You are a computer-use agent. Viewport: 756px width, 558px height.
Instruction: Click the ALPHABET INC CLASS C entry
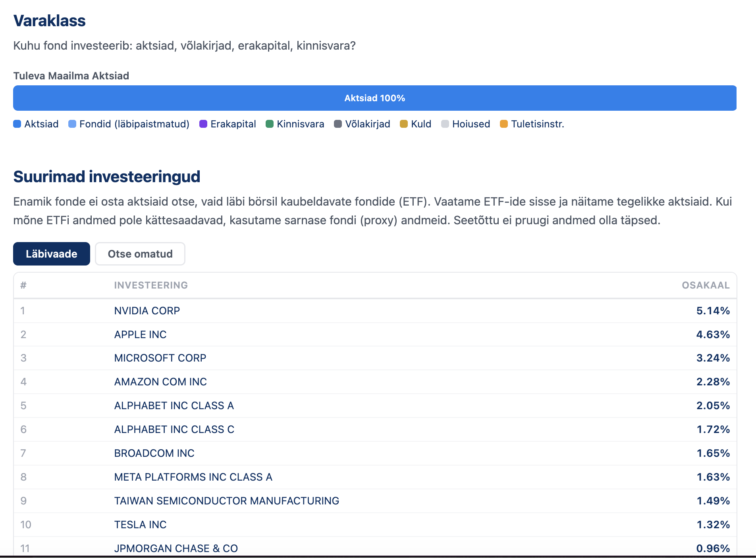click(174, 429)
